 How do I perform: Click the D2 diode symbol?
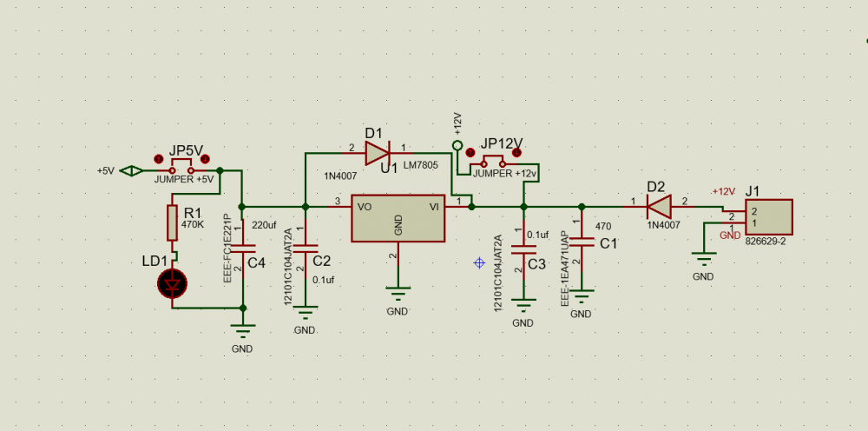[659, 207]
